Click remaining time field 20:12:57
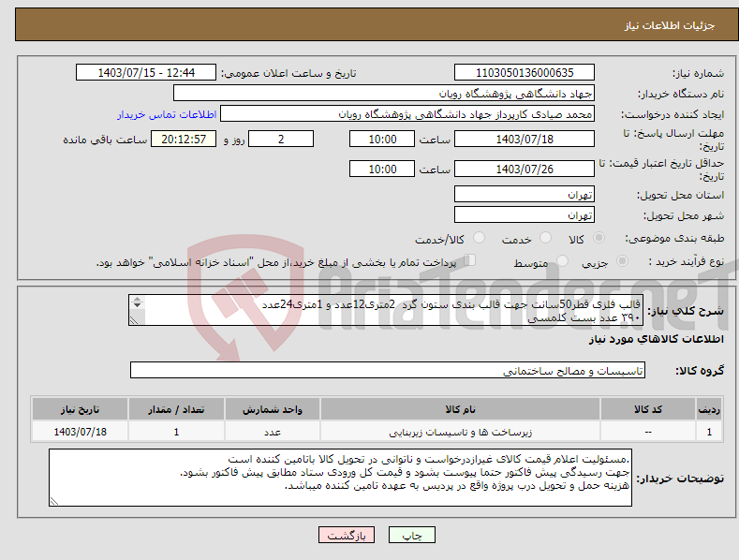The image size is (739, 560). click(x=184, y=139)
